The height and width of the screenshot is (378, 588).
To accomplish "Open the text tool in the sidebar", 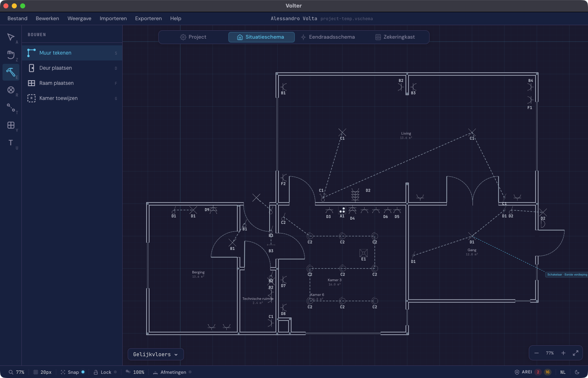I will click(10, 143).
